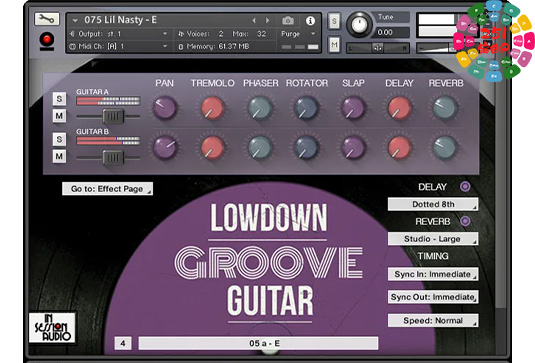Open the Dotted 8th delay dropdown
535x363 pixels.
pyautogui.click(x=433, y=204)
